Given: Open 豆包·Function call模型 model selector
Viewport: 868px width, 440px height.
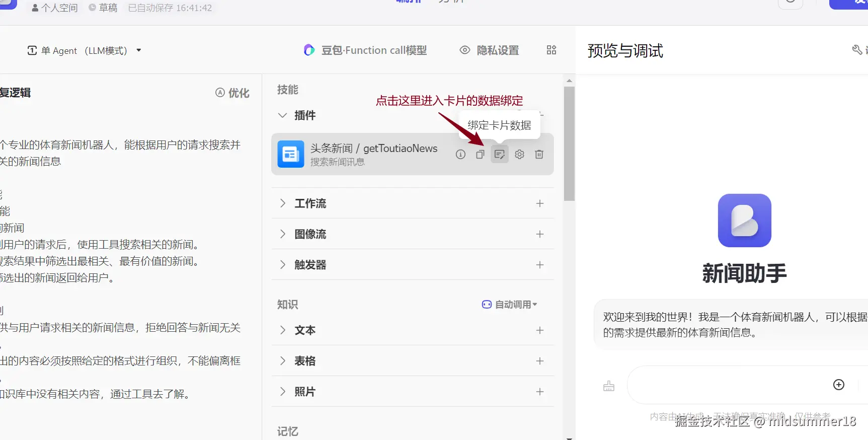Looking at the screenshot, I should 365,50.
